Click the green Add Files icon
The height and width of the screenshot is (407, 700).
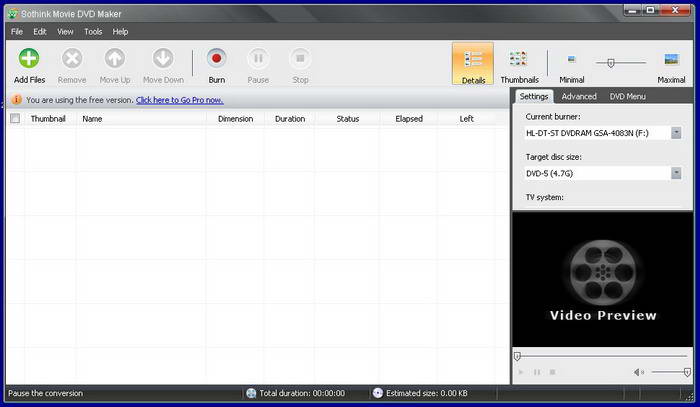coord(29,58)
